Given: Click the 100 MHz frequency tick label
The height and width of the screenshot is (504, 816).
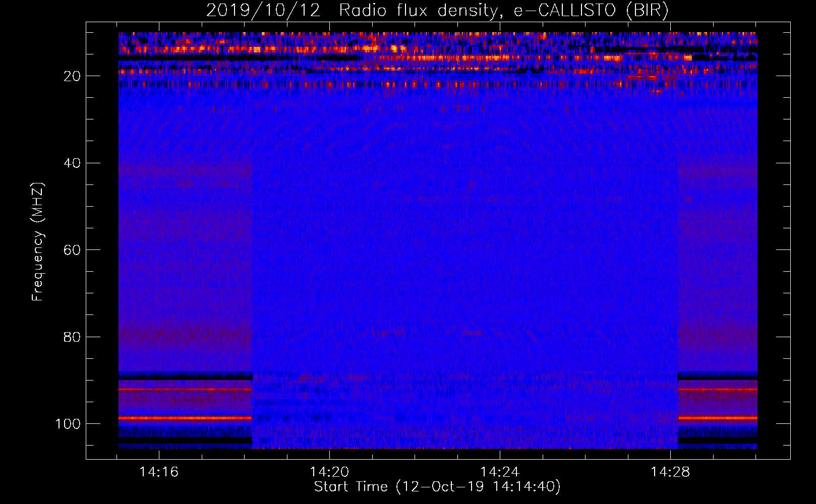Looking at the screenshot, I should pyautogui.click(x=68, y=424).
